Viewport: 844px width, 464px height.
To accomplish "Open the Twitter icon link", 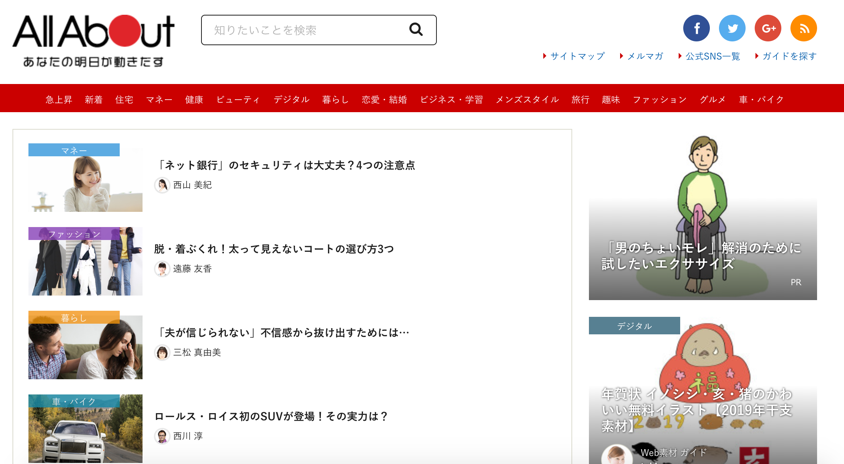I will point(732,28).
